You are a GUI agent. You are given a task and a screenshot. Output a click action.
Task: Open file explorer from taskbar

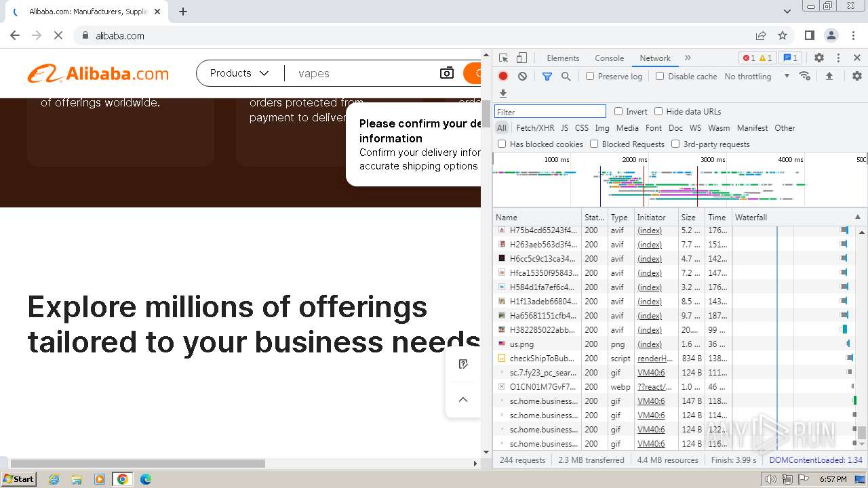click(x=77, y=479)
